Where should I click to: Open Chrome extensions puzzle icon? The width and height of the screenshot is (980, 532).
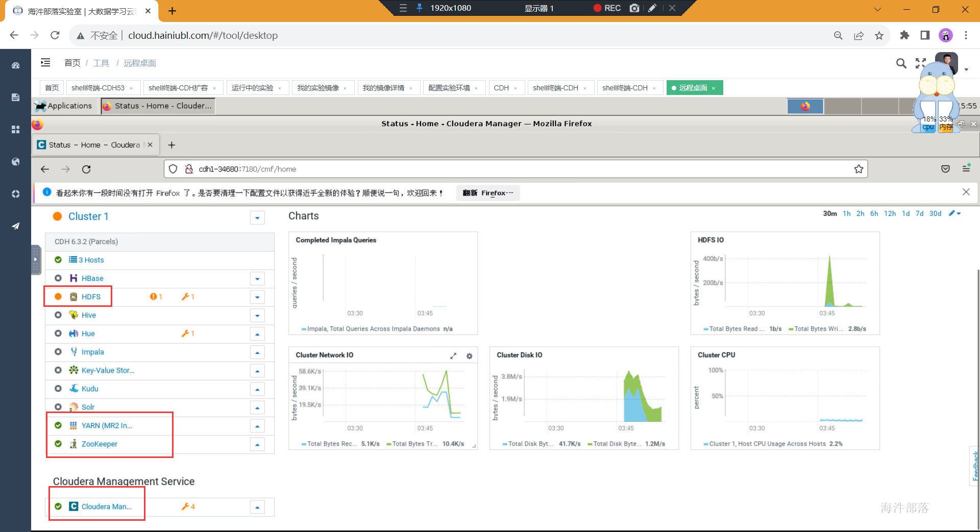click(904, 35)
